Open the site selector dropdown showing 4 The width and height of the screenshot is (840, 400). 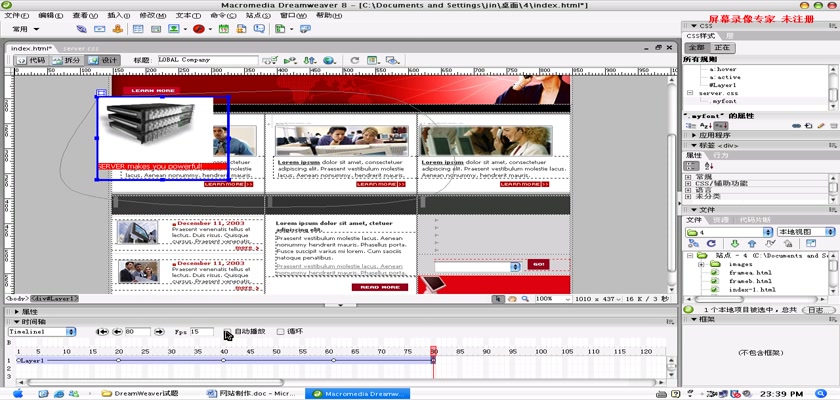click(x=729, y=232)
